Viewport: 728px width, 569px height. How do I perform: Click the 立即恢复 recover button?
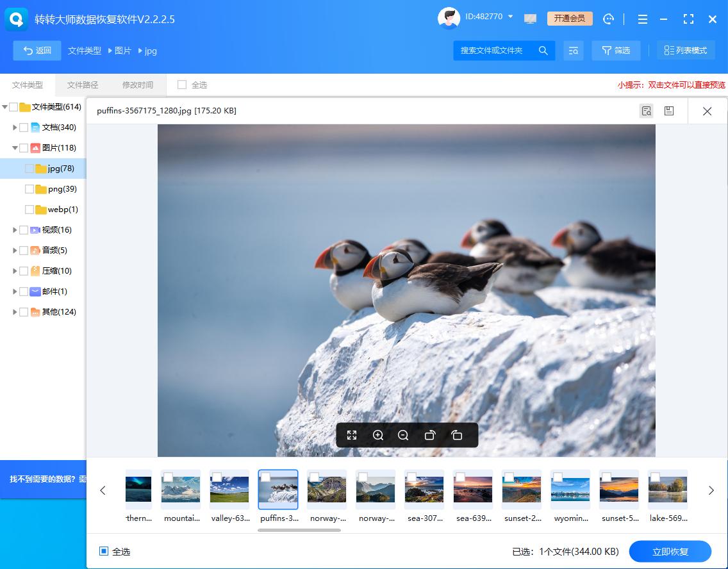tap(670, 551)
